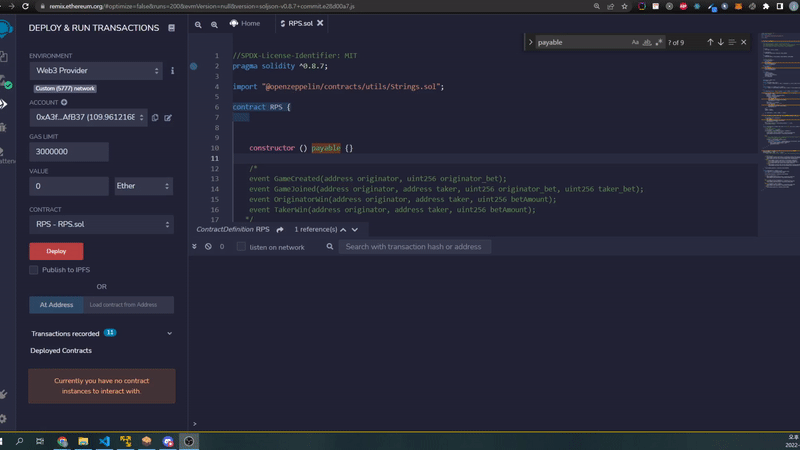Copy the account address to clipboard
This screenshot has width=800, height=450.
click(x=156, y=118)
